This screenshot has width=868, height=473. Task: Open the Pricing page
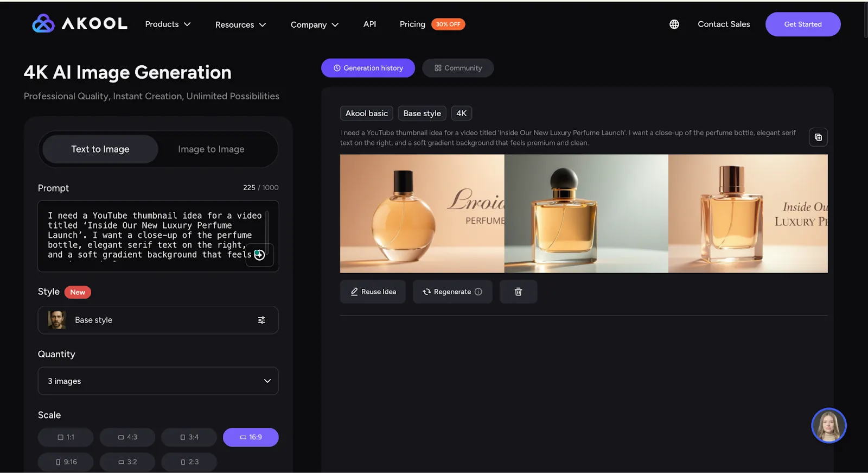click(x=412, y=24)
